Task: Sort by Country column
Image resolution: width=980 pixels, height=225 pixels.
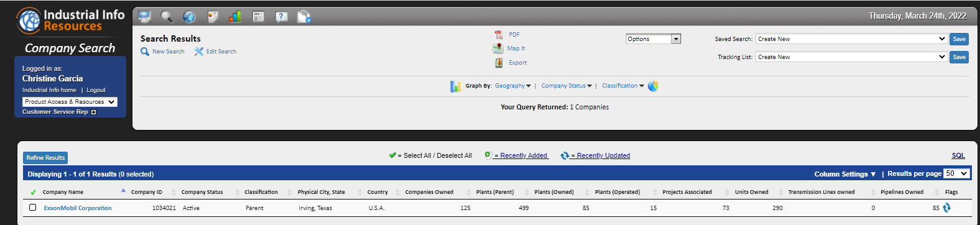Action: pos(377,192)
